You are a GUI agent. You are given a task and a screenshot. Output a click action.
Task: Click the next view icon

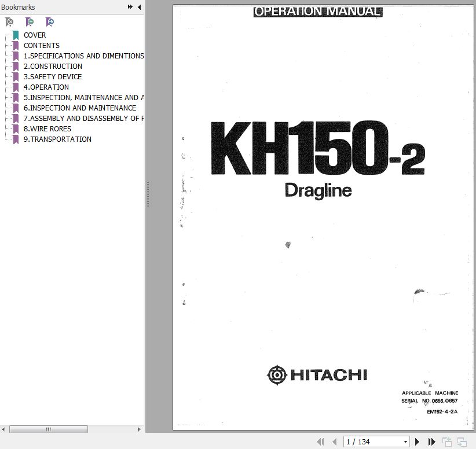coord(462,441)
